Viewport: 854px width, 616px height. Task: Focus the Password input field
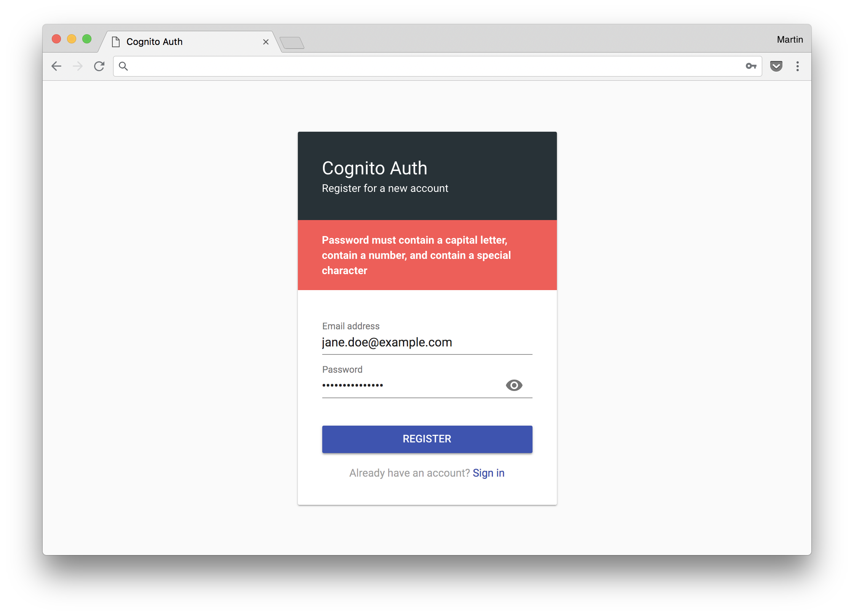tap(408, 385)
